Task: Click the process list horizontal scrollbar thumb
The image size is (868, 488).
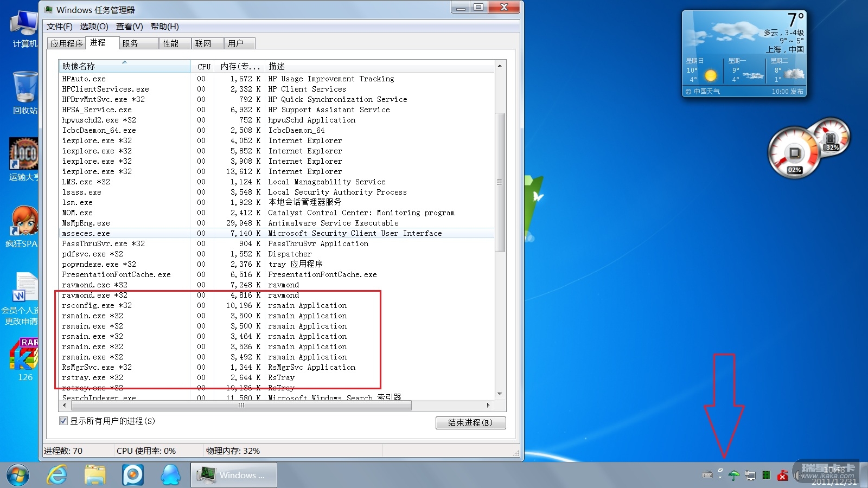Action: 241,405
